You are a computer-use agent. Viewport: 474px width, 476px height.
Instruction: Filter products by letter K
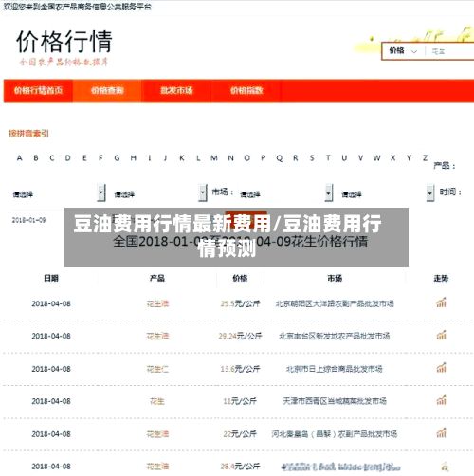(182, 157)
